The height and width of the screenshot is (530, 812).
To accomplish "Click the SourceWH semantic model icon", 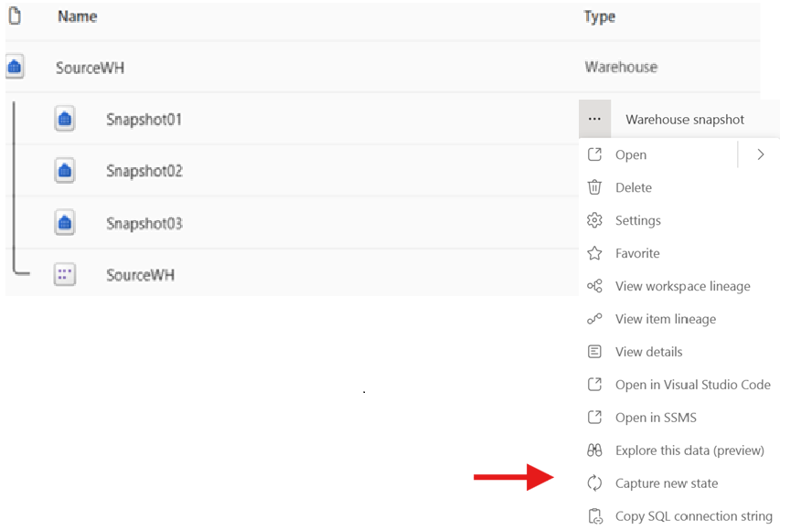I will [65, 274].
